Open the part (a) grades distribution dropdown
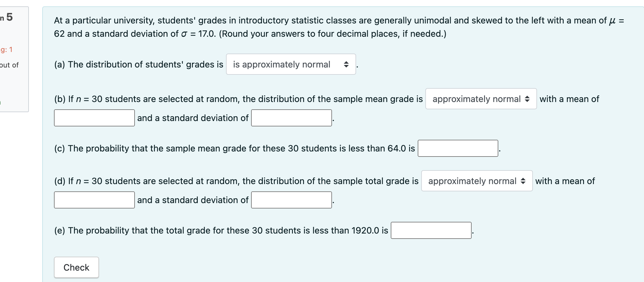 tap(291, 64)
